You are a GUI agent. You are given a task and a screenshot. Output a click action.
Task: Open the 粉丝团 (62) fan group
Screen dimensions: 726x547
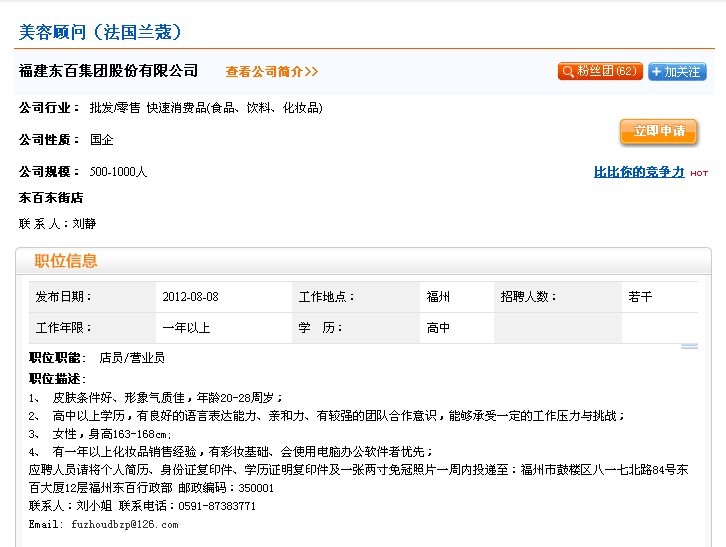[x=600, y=72]
